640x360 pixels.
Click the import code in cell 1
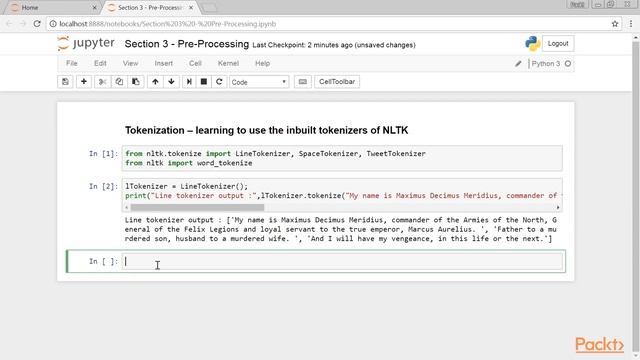tap(275, 158)
